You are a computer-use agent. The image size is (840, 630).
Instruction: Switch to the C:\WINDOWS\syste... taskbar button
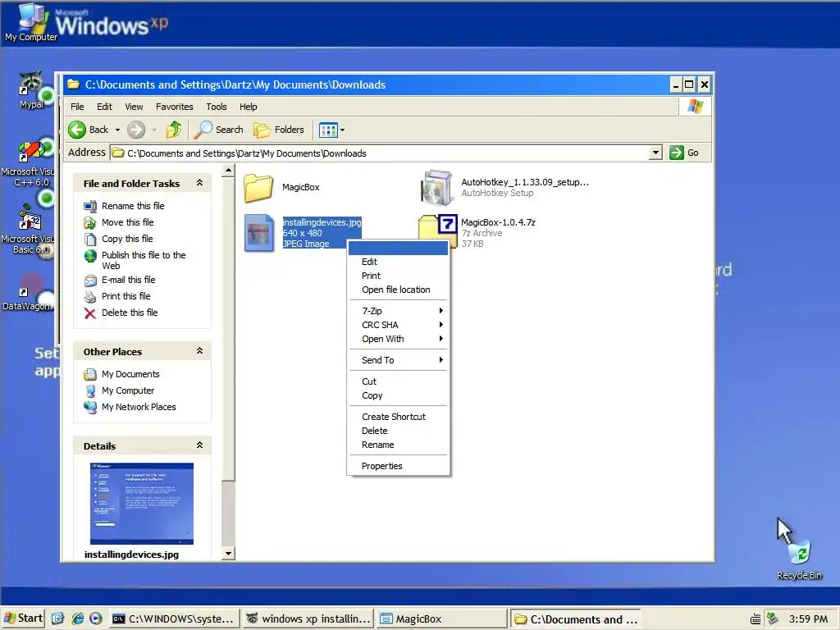[174, 619]
